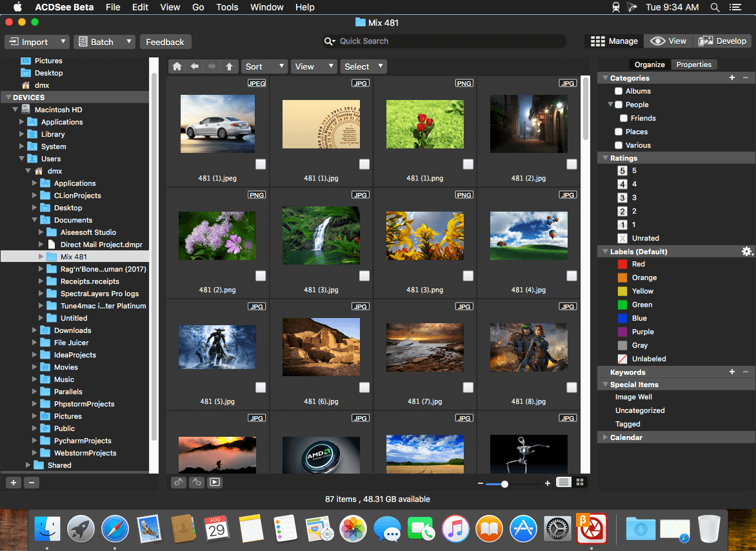Switch to the Properties tab
Screen dimensions: 756x551
tap(693, 65)
